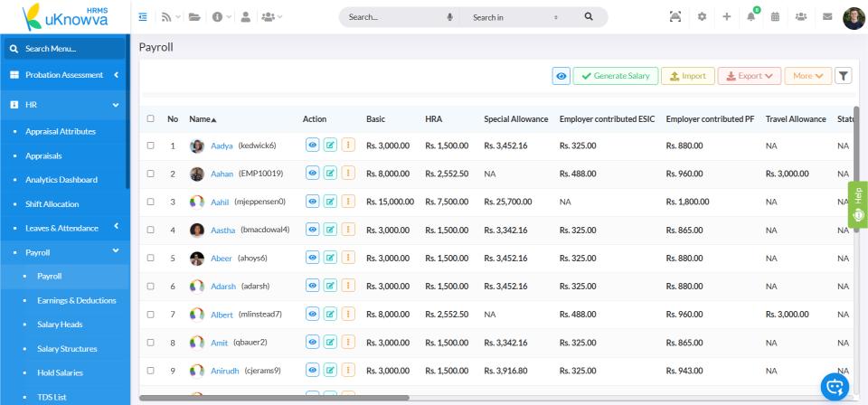Click the settings gear icon
The height and width of the screenshot is (405, 868).
[x=701, y=17]
